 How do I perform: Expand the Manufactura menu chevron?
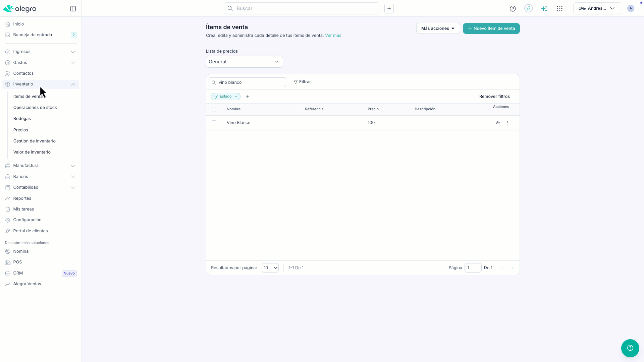pos(73,166)
